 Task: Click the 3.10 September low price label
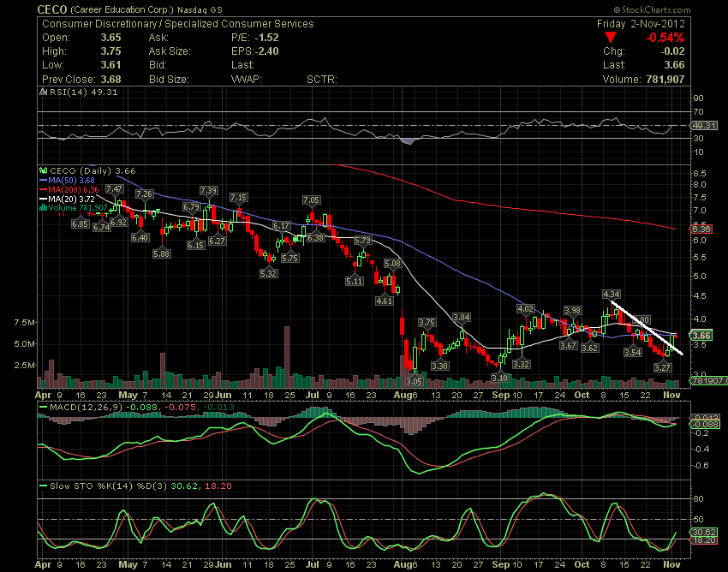(x=499, y=378)
